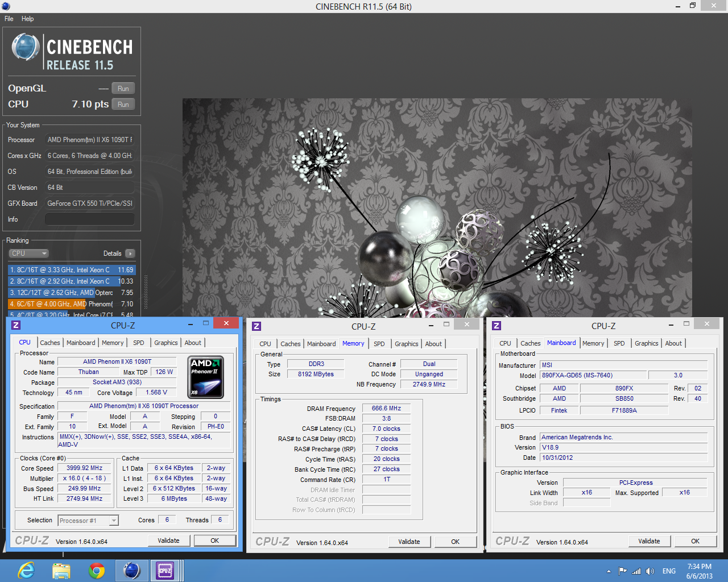Switch to Graphics tab in middle CPU-Z window

click(x=407, y=344)
